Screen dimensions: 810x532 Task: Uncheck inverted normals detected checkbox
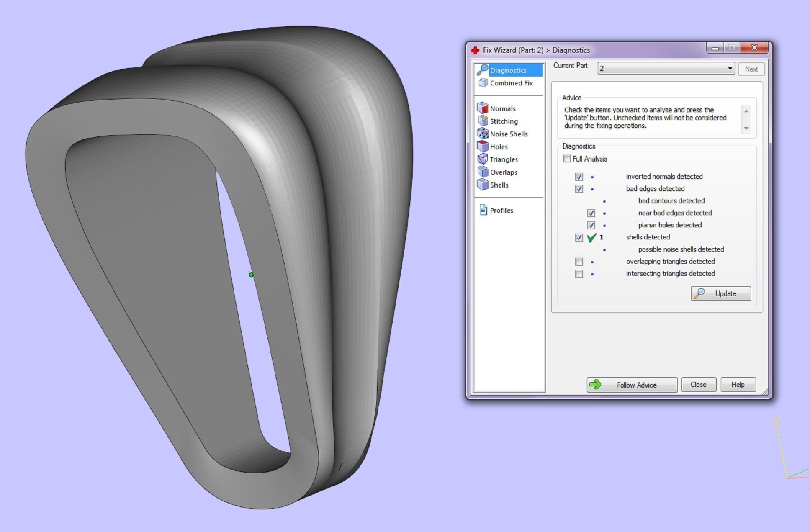click(x=579, y=177)
